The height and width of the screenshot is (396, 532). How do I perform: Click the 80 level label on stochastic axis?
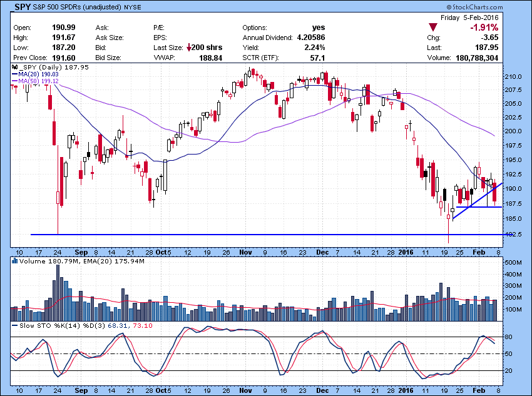click(x=508, y=337)
